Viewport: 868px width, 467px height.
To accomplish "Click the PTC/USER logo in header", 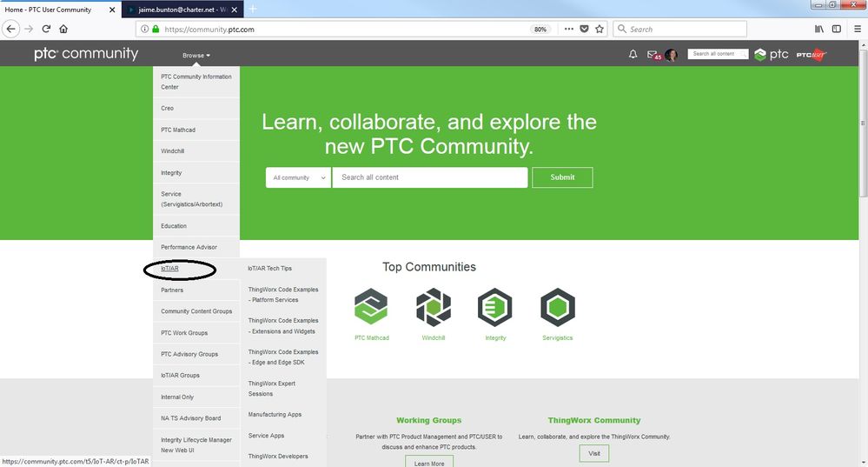I will pyautogui.click(x=811, y=54).
